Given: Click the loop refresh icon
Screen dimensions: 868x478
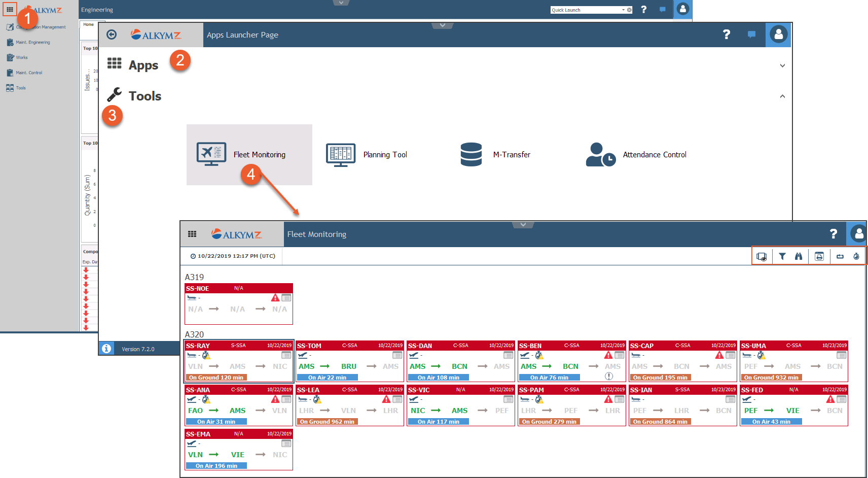Looking at the screenshot, I should pos(840,256).
